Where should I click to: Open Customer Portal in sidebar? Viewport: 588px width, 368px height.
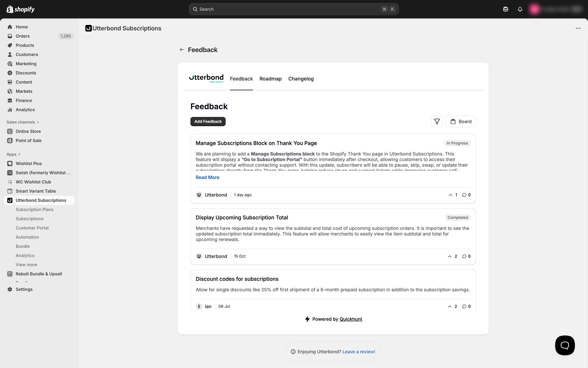point(32,228)
